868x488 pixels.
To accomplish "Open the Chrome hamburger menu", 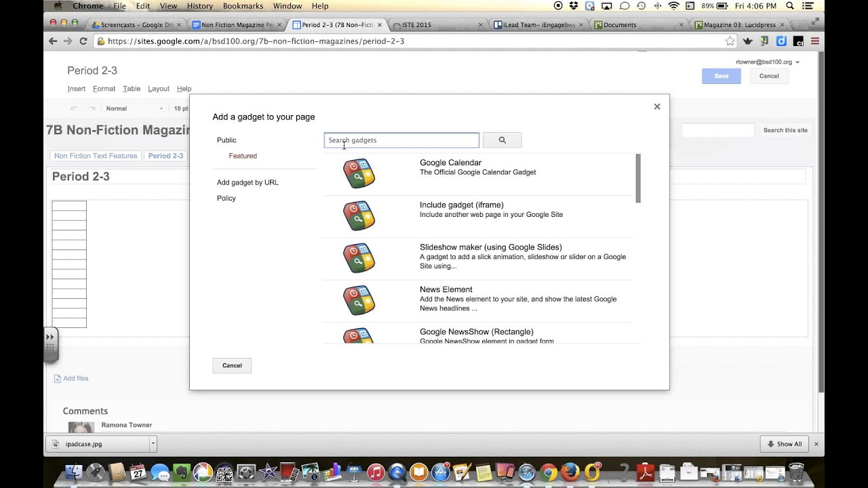I will (815, 41).
